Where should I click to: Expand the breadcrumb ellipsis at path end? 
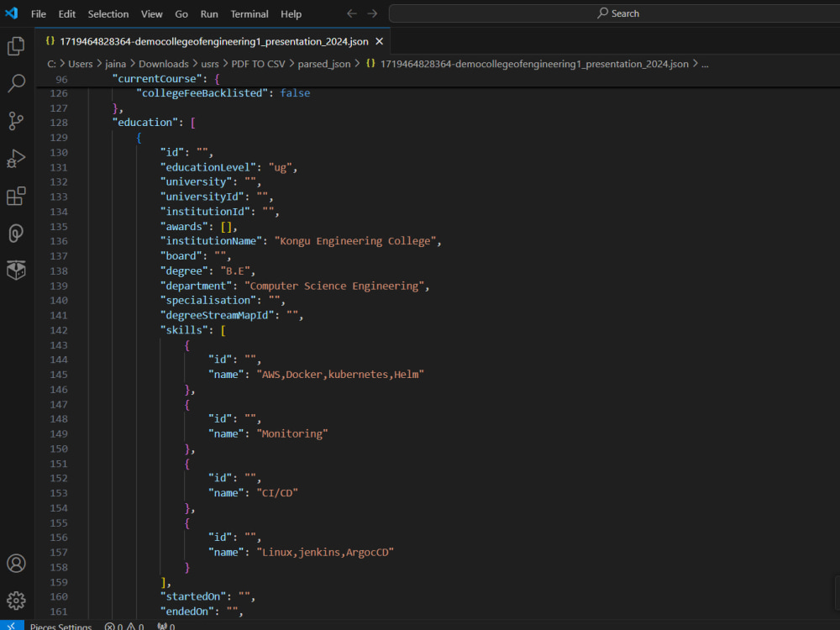coord(704,63)
